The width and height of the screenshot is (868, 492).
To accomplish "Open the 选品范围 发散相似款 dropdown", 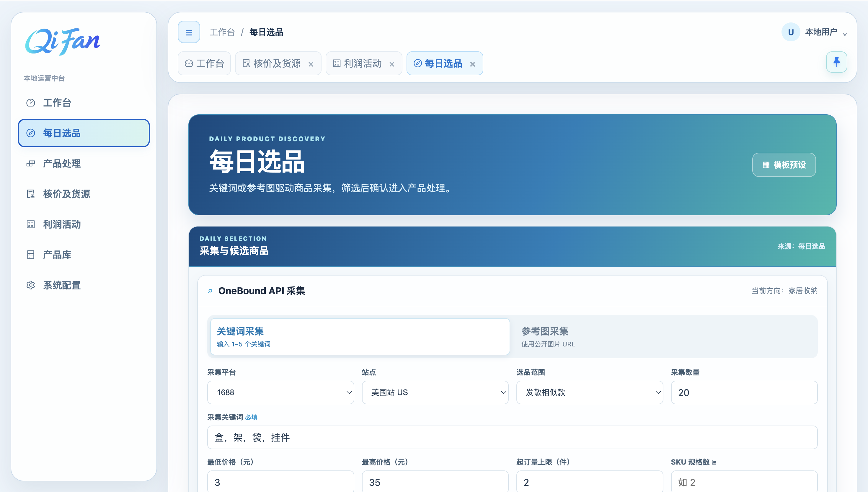I will (x=589, y=392).
